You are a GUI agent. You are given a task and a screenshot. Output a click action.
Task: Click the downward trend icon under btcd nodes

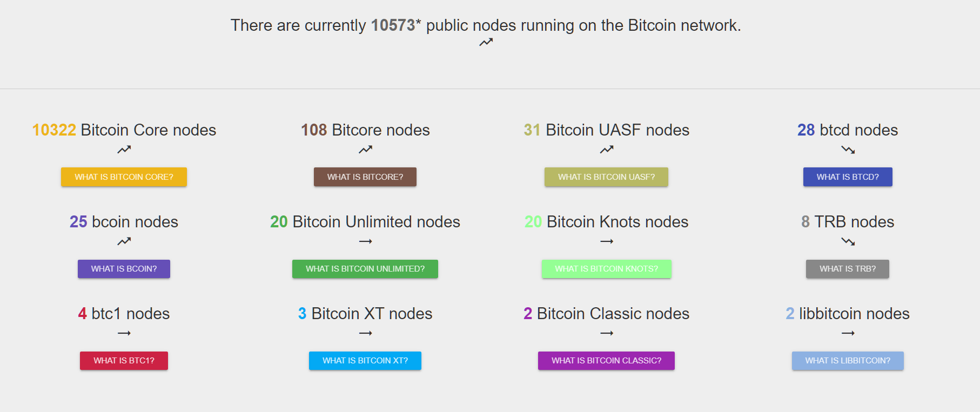848,150
